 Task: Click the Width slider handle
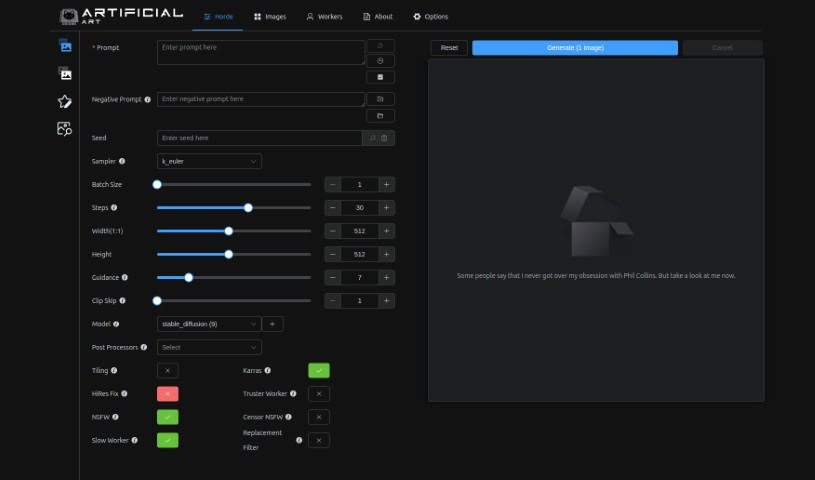pyautogui.click(x=229, y=231)
